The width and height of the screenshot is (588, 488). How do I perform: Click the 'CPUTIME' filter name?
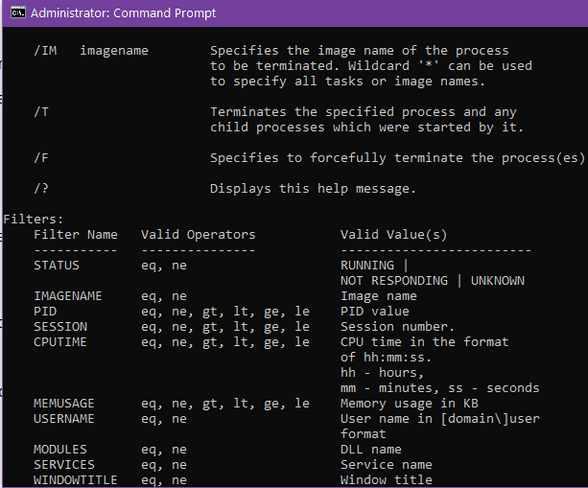[x=60, y=342]
